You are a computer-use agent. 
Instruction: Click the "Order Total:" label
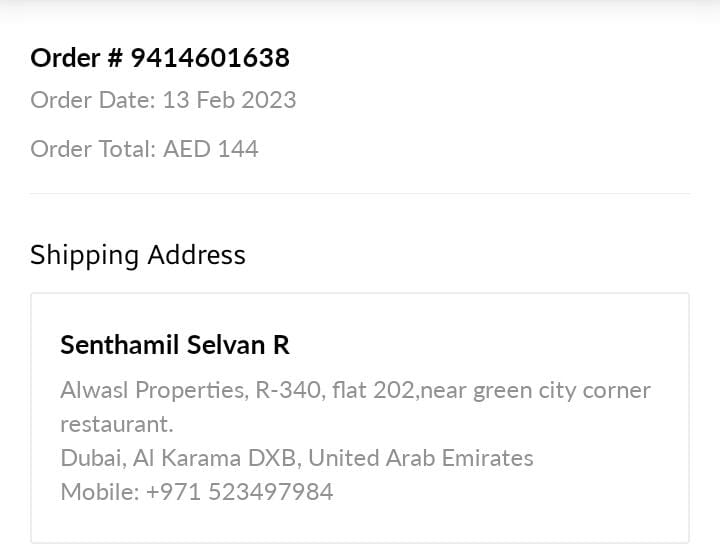point(93,149)
